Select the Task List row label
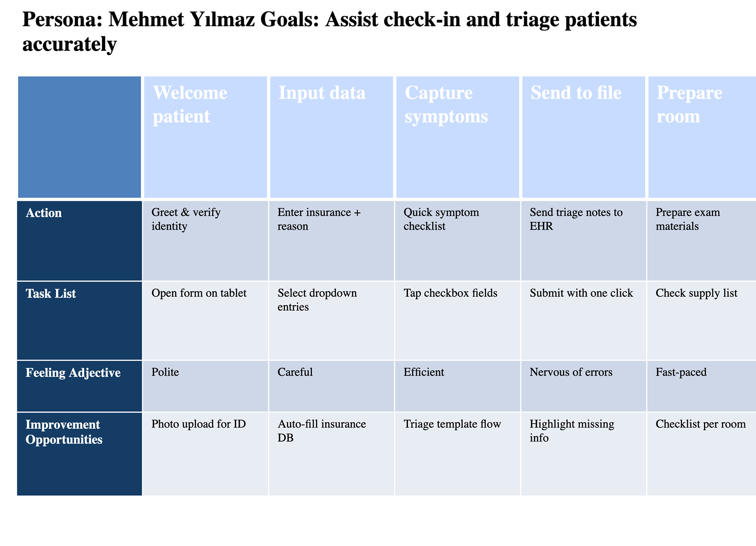Viewport: 756px width, 546px height. click(x=80, y=321)
